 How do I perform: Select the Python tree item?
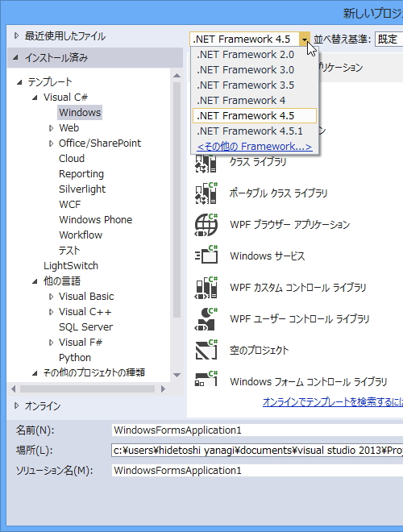[x=75, y=358]
